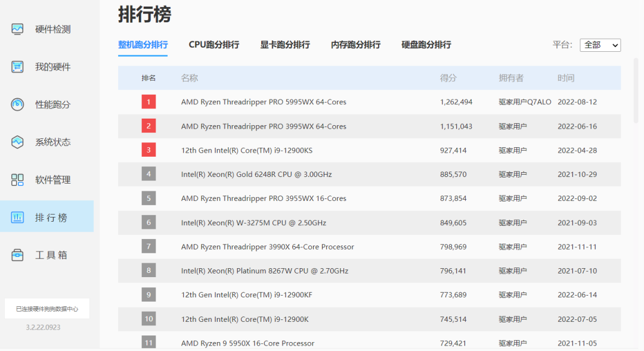Click the 已连接硬件狗狗数据中心 status button
The width and height of the screenshot is (644, 351).
point(47,309)
